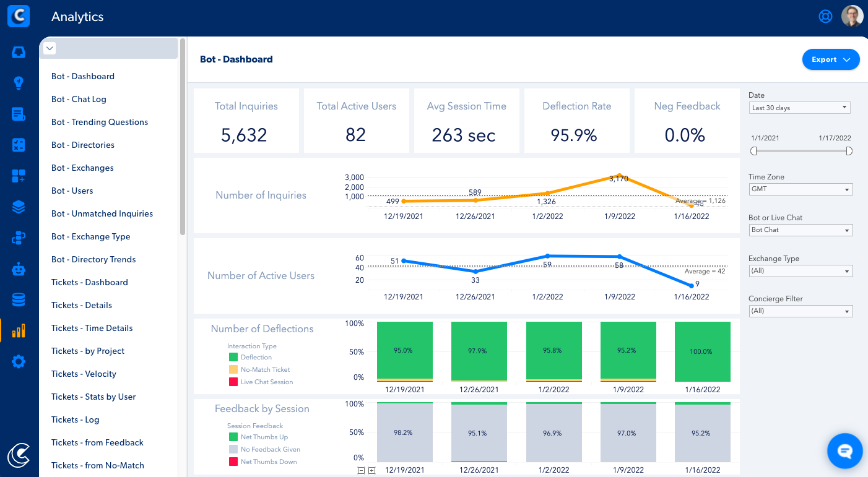The width and height of the screenshot is (868, 477).
Task: Click the help lifebuoy icon in header
Action: pyautogui.click(x=825, y=17)
